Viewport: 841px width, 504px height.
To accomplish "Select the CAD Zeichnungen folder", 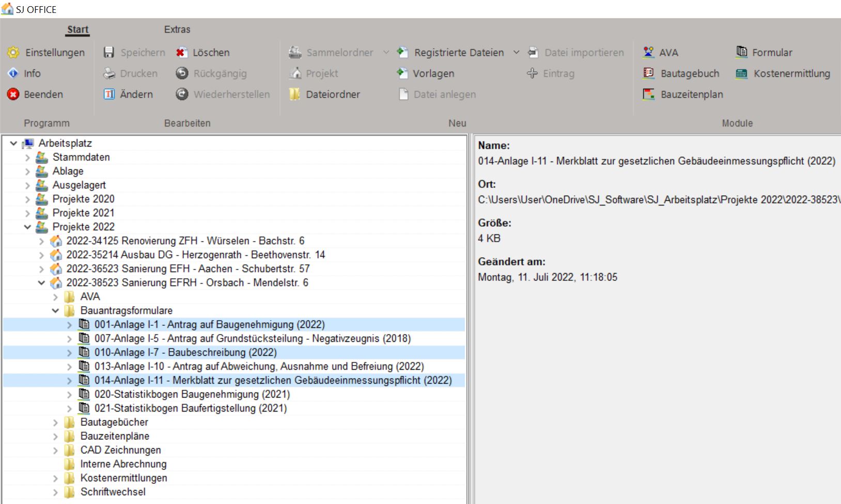I will pyautogui.click(x=120, y=450).
